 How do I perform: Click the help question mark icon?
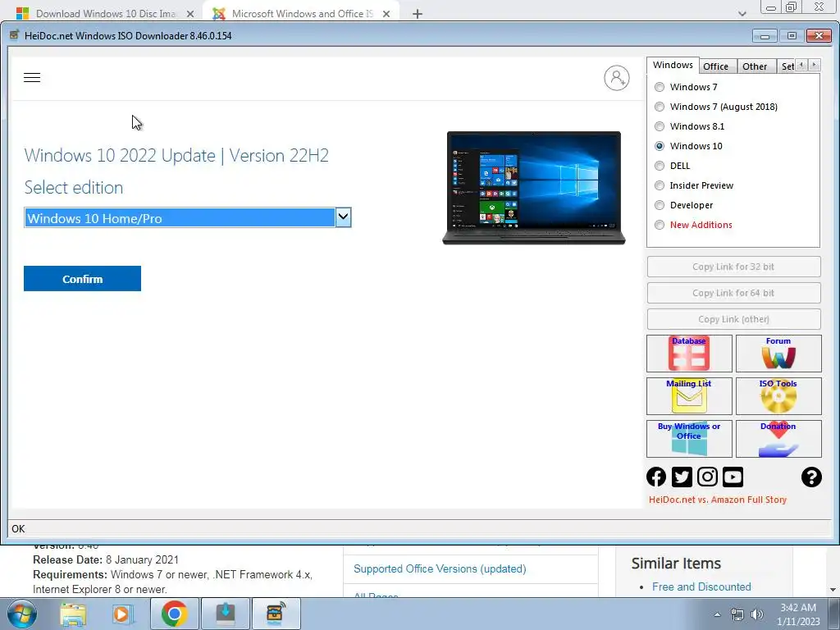(811, 477)
